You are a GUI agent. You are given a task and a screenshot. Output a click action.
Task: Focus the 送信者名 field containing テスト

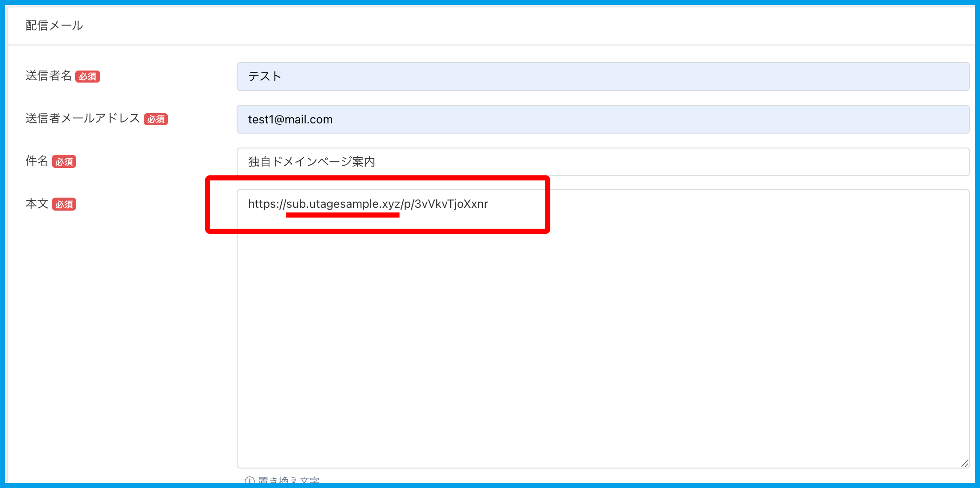602,77
